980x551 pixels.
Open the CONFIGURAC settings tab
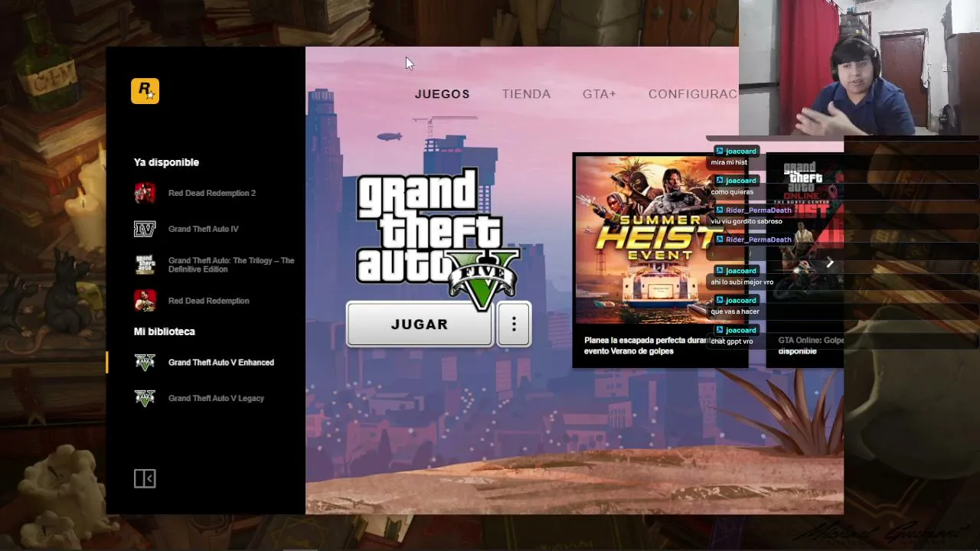(x=693, y=94)
